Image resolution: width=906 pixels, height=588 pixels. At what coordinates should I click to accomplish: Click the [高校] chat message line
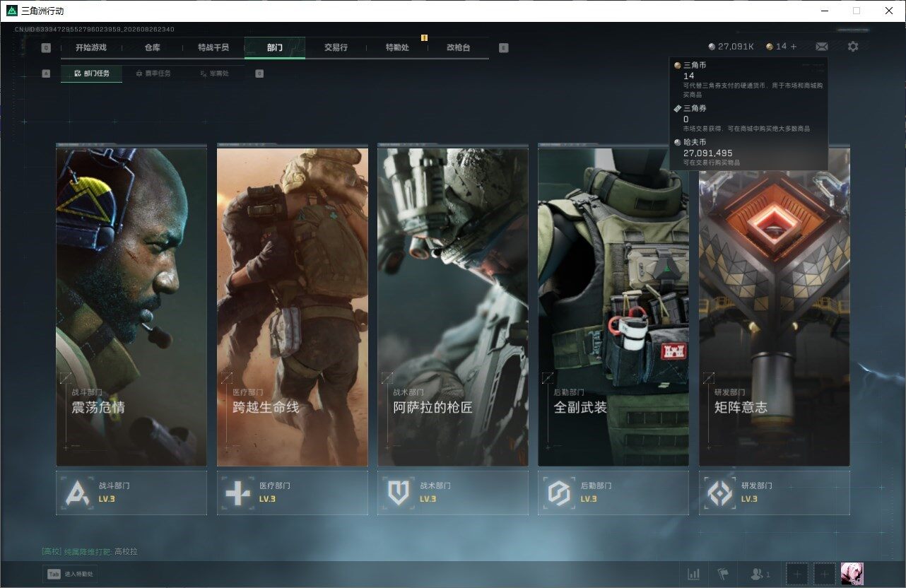[x=90, y=551]
